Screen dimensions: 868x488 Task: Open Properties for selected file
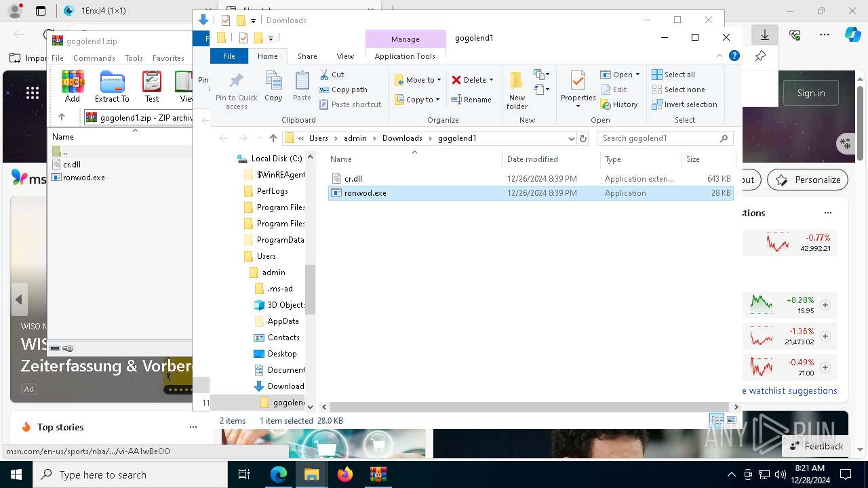(x=578, y=91)
